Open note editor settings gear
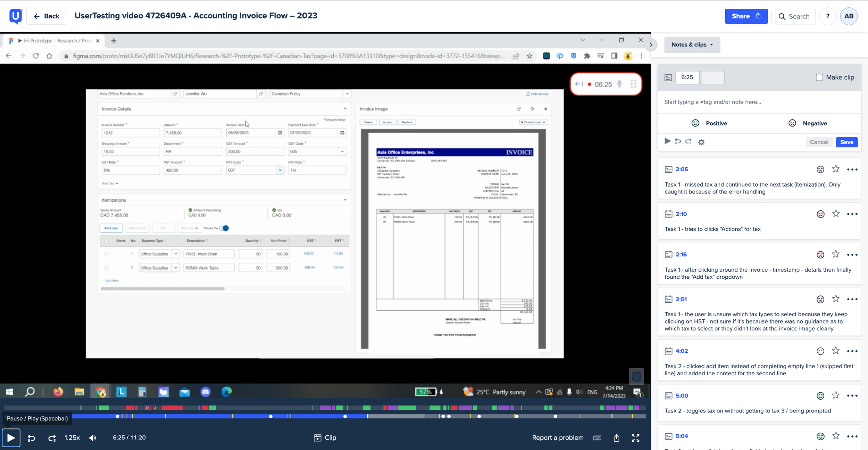Viewport: 868px width, 450px height. pos(701,142)
